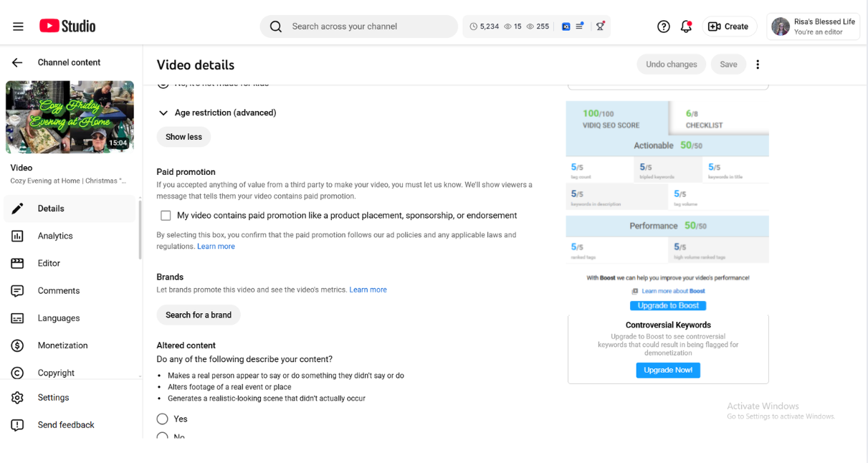The image size is (868, 463).
Task: Open the Create dropdown button
Action: (x=729, y=27)
